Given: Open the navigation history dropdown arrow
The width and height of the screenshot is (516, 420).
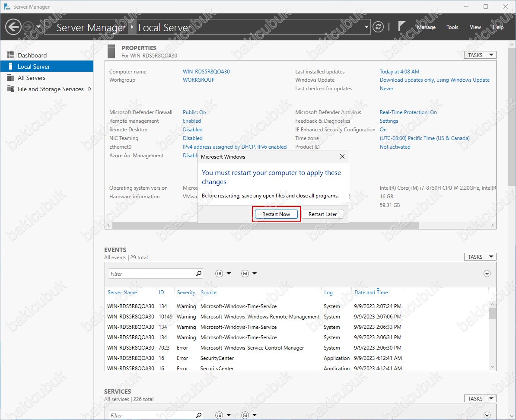Looking at the screenshot, I should 38,27.
